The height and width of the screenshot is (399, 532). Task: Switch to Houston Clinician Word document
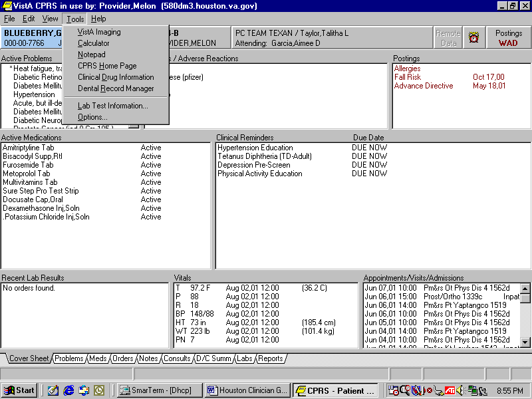coord(247,390)
